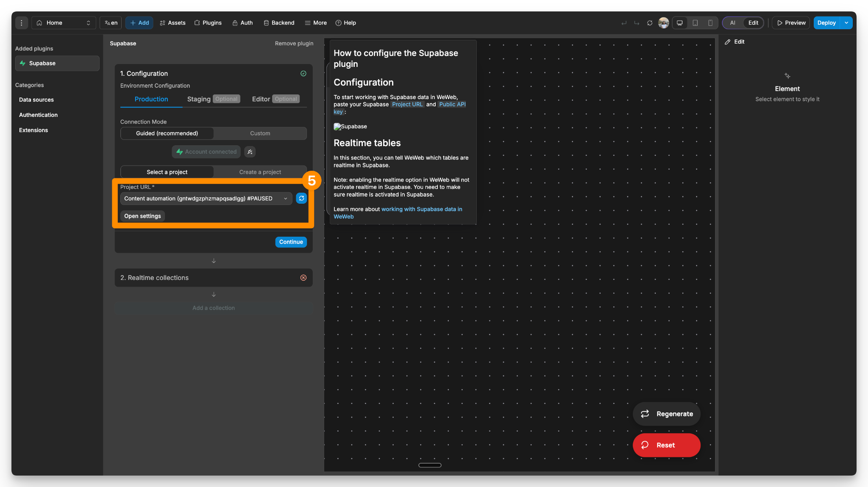Switch connection mode to Custom
The height and width of the screenshot is (487, 868).
260,133
